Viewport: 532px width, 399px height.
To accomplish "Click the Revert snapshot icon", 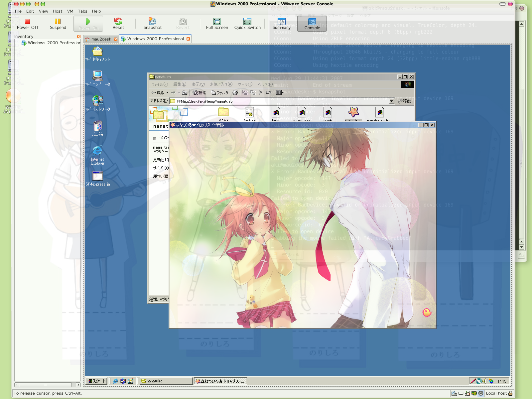I will point(183,24).
